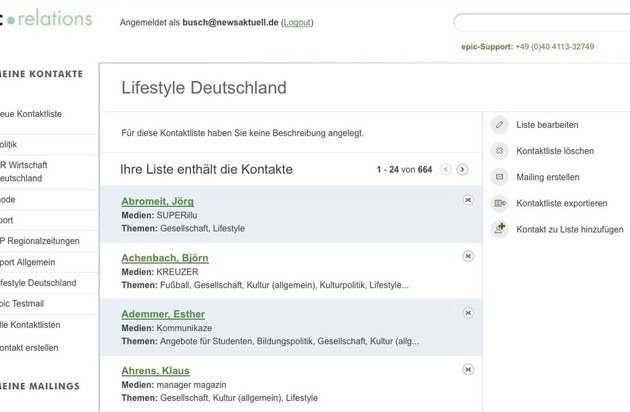The height and width of the screenshot is (412, 630).
Task: Click the envelope icon for Mailing erstellen
Action: 500,177
